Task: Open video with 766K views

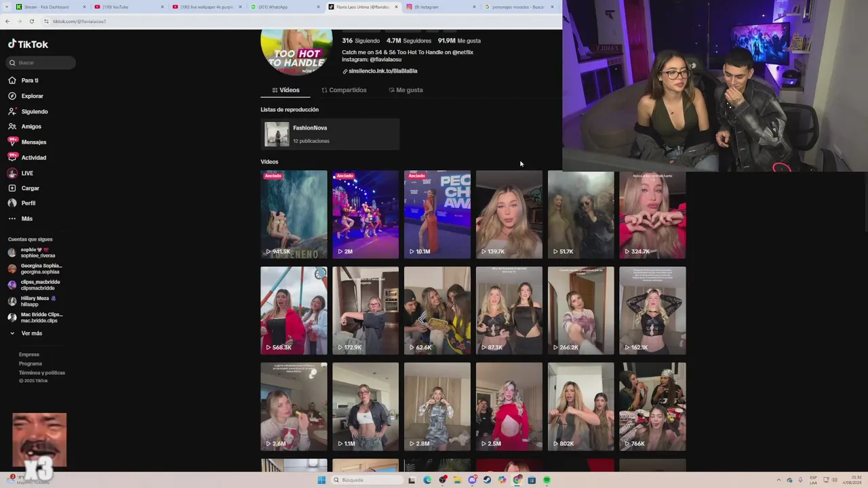Action: (653, 407)
